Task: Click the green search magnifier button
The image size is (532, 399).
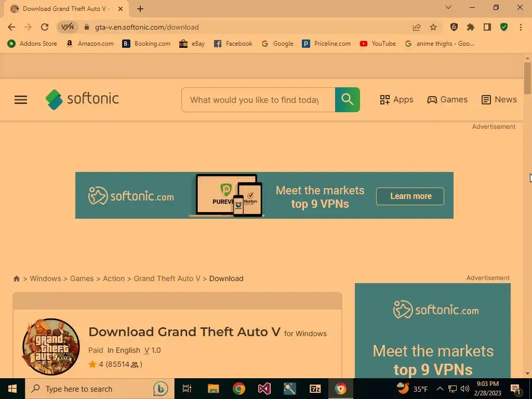Action: point(348,100)
